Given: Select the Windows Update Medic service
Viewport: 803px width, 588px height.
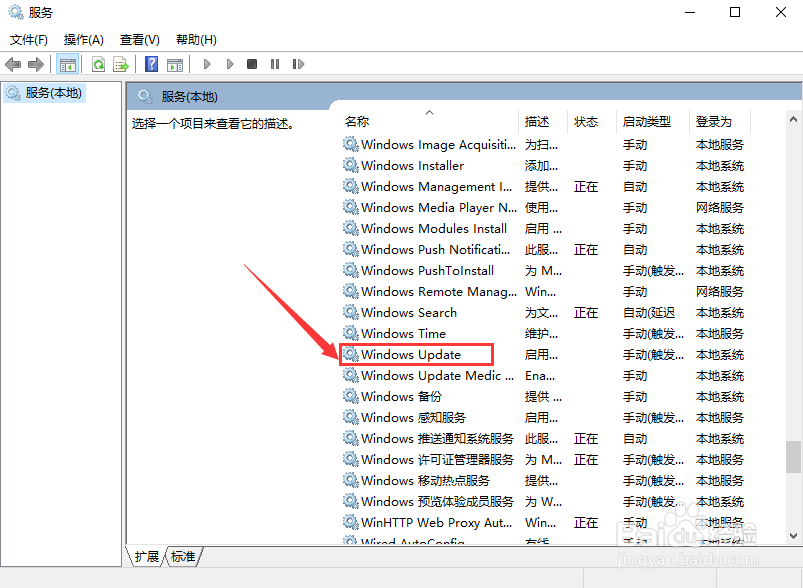Looking at the screenshot, I should tap(543, 375).
